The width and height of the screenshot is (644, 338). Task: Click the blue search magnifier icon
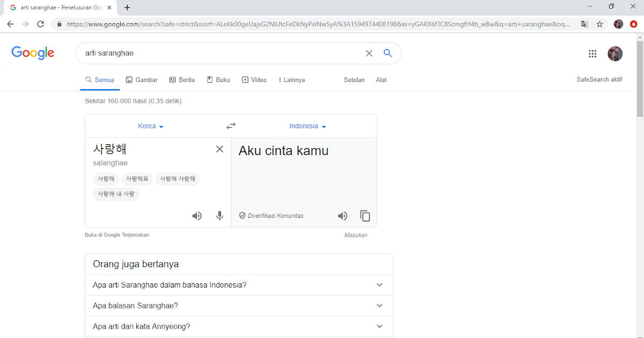(x=387, y=53)
